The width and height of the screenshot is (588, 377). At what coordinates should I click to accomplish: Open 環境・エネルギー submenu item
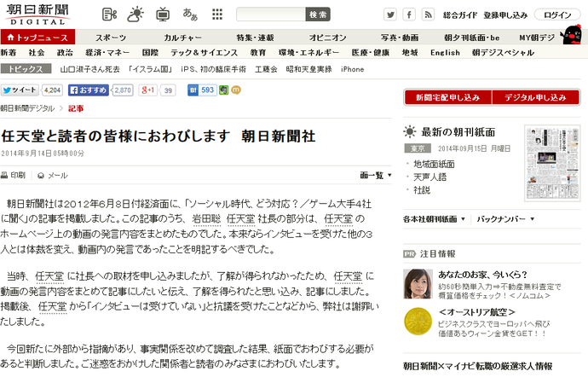point(308,53)
